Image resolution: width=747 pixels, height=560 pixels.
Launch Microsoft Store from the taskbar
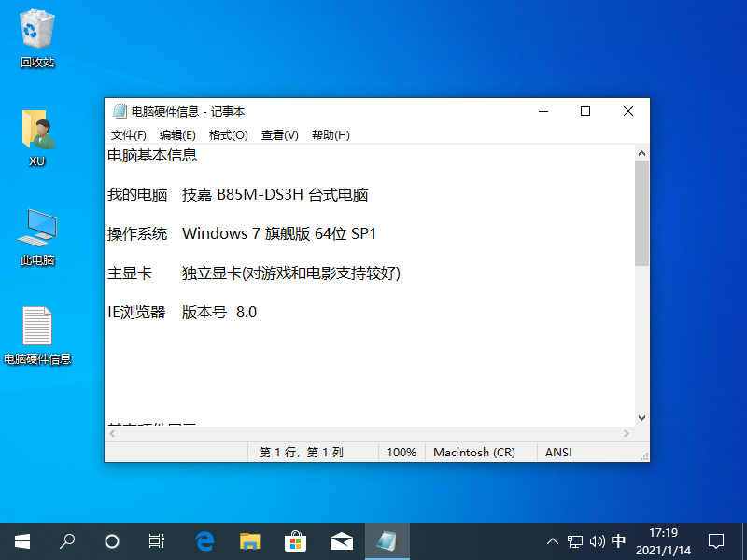295,540
